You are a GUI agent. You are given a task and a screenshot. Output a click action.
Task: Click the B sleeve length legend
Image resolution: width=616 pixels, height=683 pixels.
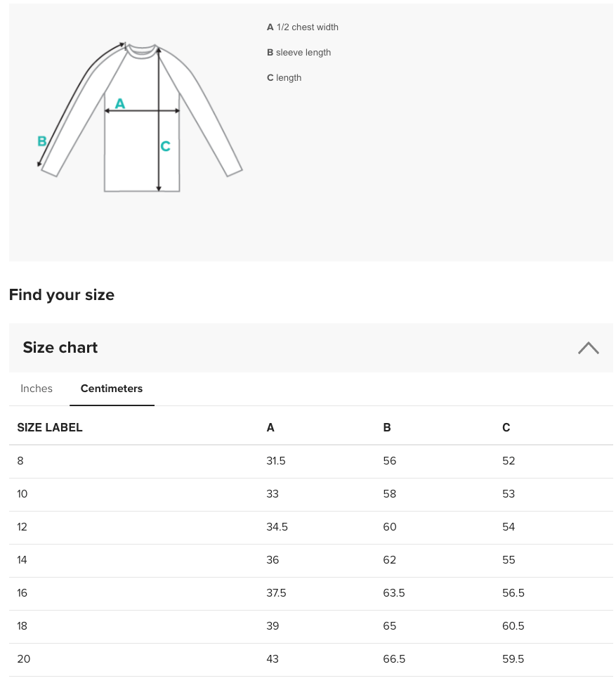(x=299, y=52)
